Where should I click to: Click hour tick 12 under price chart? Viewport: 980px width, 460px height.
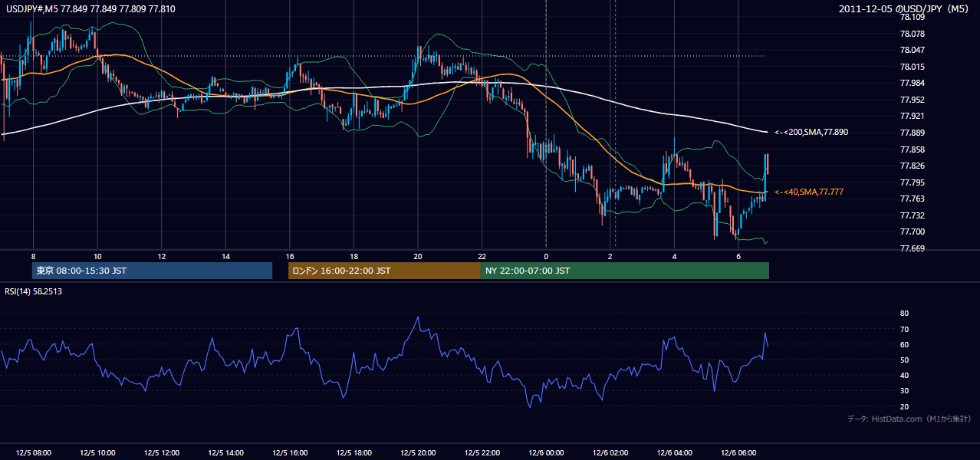click(x=161, y=256)
